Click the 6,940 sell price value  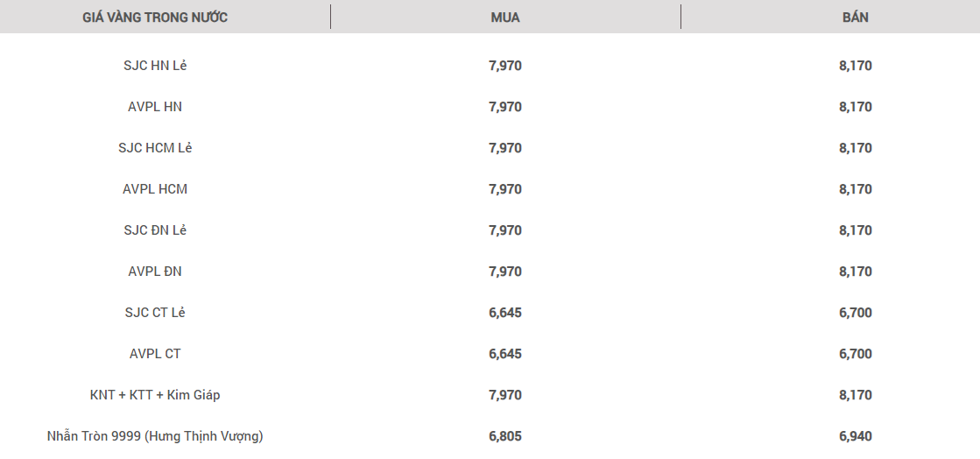[855, 436]
